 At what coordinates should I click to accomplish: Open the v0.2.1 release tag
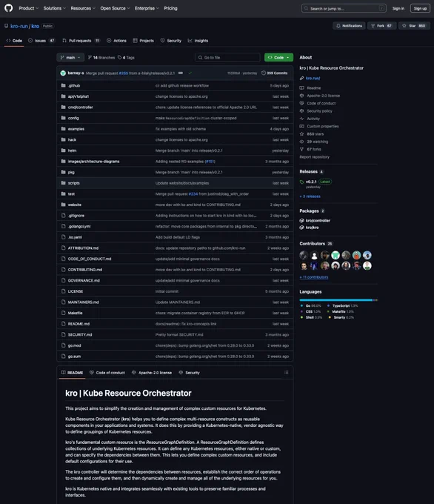[x=311, y=182]
